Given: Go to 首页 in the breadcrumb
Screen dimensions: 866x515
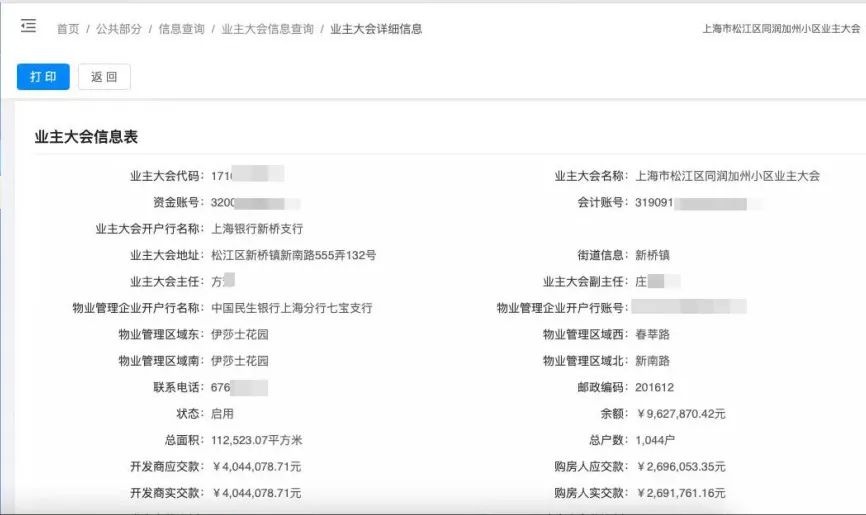Looking at the screenshot, I should coord(68,29).
